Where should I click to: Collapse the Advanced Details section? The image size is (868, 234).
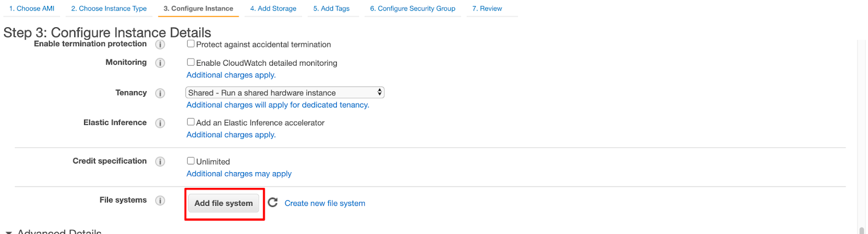[9, 232]
